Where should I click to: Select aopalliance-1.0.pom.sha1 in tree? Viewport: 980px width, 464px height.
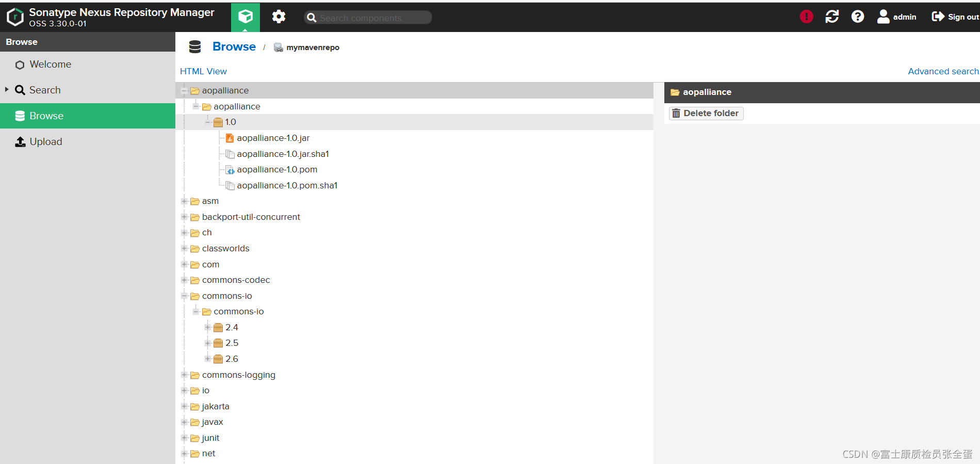[287, 185]
